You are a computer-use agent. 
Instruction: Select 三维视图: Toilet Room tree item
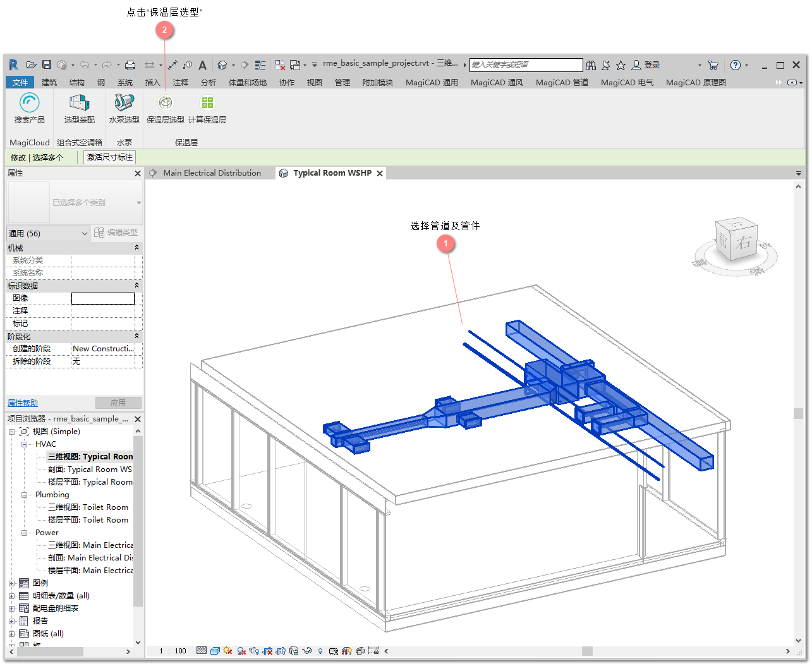click(x=88, y=507)
